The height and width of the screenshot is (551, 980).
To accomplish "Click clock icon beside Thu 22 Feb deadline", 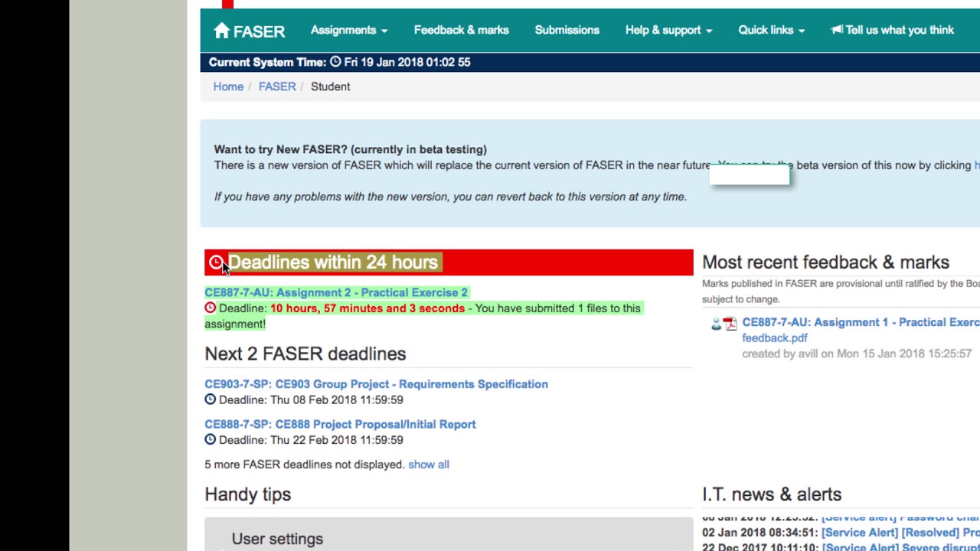I will click(211, 439).
